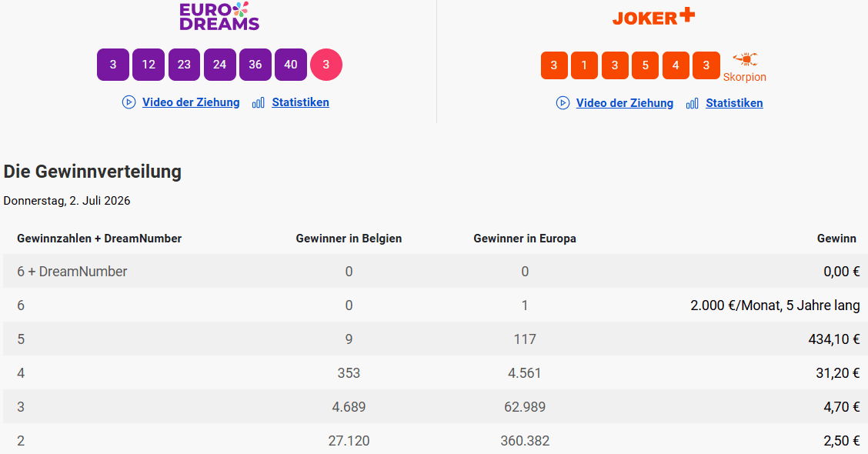Click the purple number ball 12
This screenshot has height=454, width=868.
149,65
